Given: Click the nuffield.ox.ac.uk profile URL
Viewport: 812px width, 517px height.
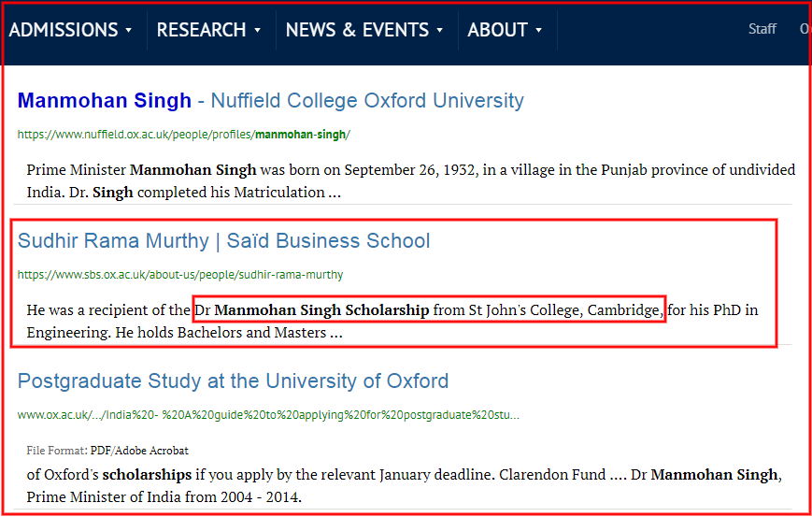Looking at the screenshot, I should [184, 135].
